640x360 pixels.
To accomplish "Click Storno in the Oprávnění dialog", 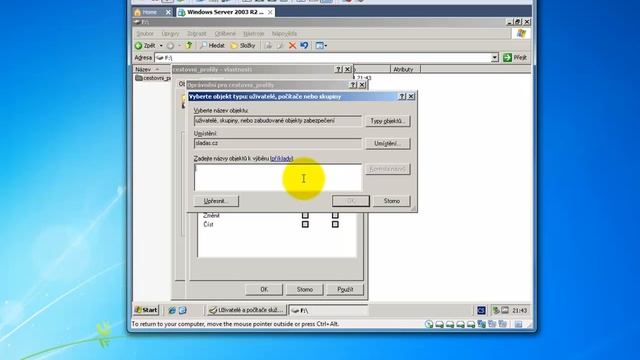I will click(x=304, y=289).
